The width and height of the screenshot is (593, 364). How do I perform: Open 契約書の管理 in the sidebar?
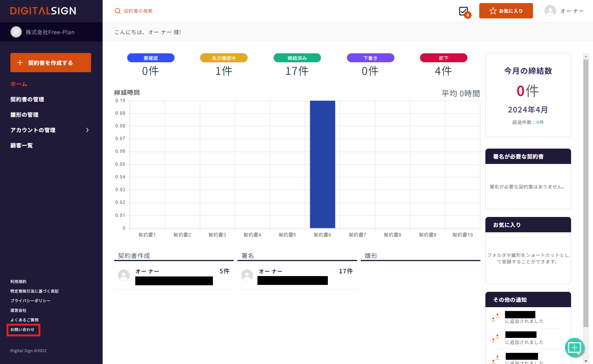pyautogui.click(x=27, y=99)
